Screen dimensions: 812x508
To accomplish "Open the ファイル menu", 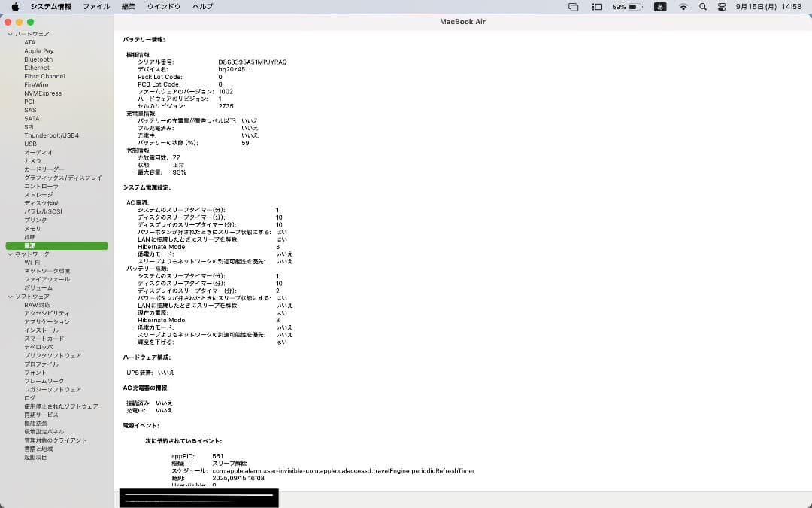I will click(96, 6).
